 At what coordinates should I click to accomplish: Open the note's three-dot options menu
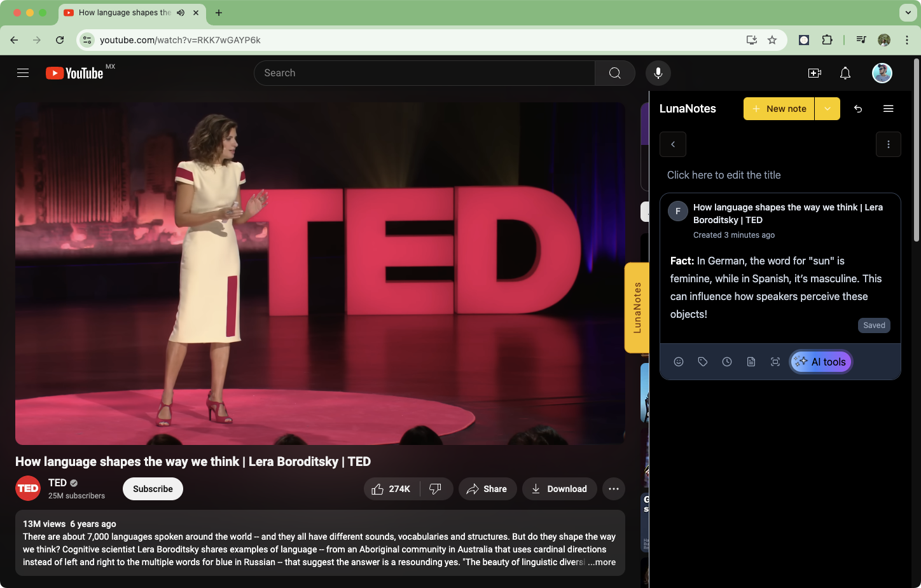pyautogui.click(x=889, y=144)
